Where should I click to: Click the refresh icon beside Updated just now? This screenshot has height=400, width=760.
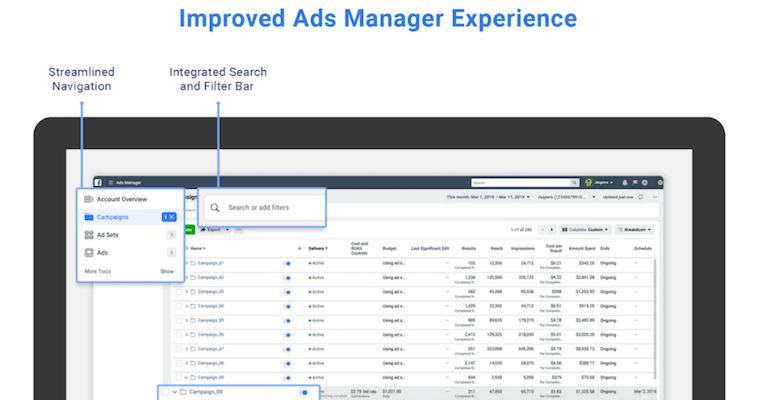[x=640, y=197]
